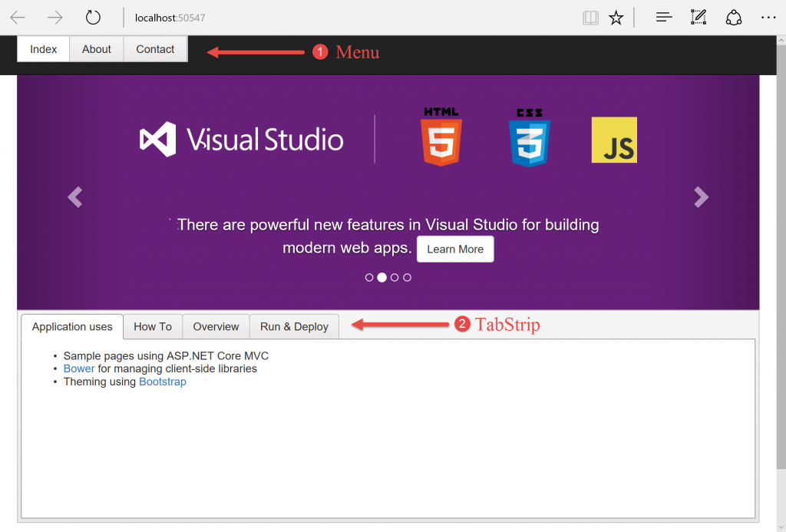Select the fourth carousel indicator dot
The height and width of the screenshot is (532, 786).
tap(407, 277)
